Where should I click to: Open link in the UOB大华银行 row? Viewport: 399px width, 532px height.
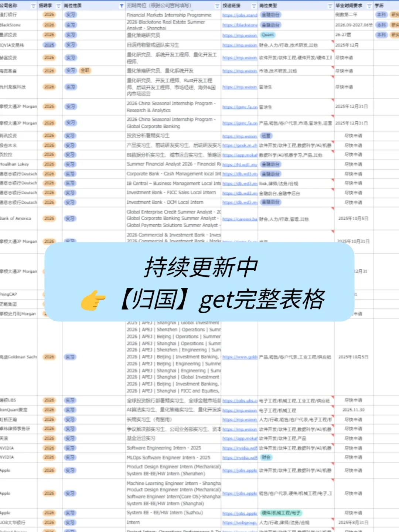240,523
